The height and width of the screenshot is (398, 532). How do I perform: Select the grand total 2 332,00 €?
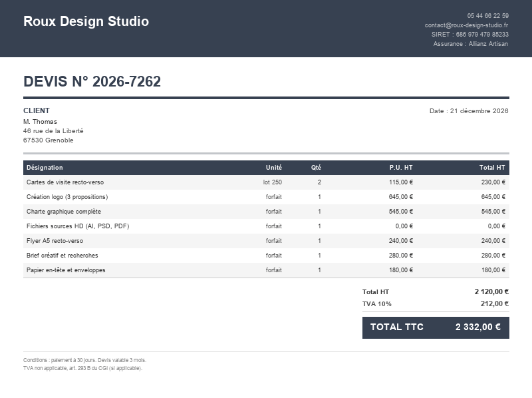(478, 327)
